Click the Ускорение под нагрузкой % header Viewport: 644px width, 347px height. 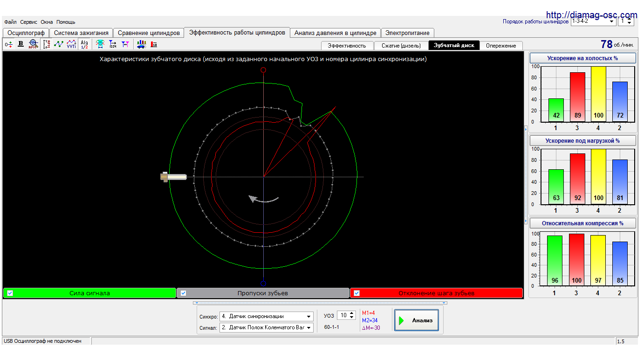click(582, 140)
